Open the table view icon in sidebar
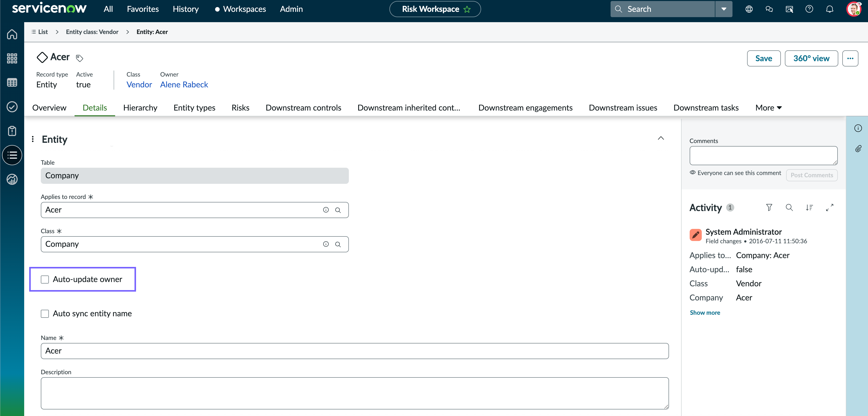 pos(12,83)
